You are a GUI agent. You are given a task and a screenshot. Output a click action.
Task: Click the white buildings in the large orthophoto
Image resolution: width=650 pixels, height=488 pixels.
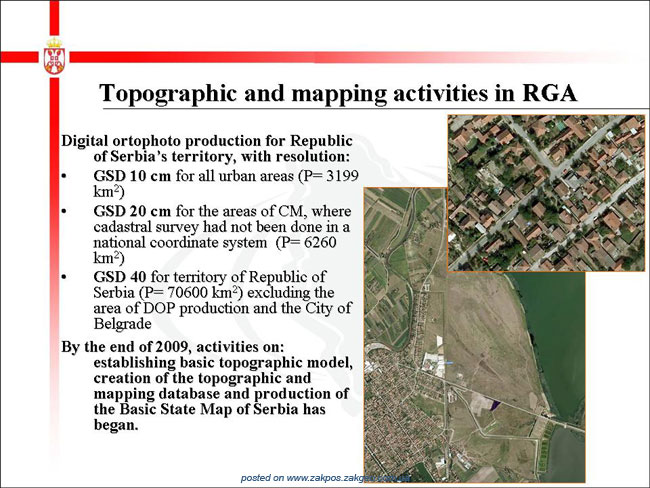click(433, 363)
